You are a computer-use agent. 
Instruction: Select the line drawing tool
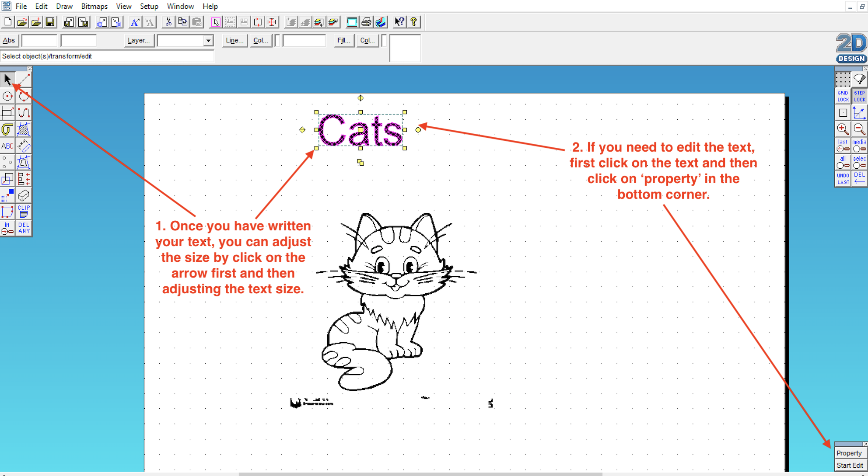coord(24,80)
